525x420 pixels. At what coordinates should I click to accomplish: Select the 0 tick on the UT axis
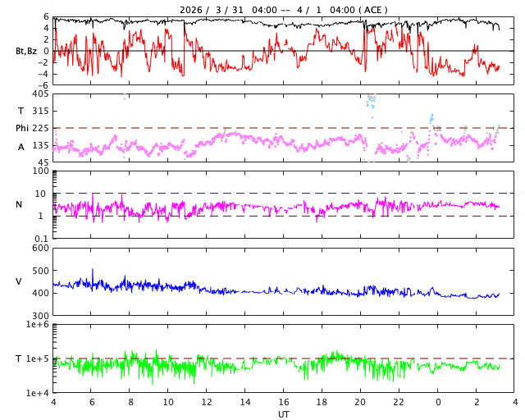[x=438, y=403]
